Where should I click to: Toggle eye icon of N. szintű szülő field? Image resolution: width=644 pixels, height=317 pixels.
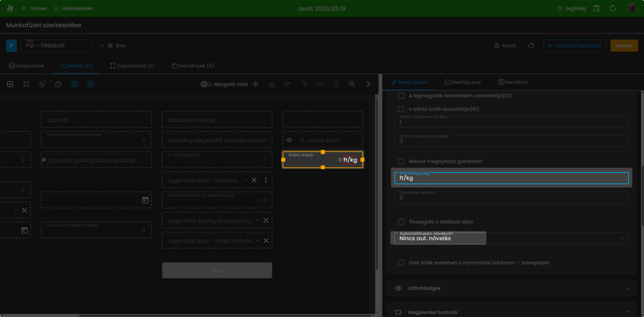coord(289,140)
